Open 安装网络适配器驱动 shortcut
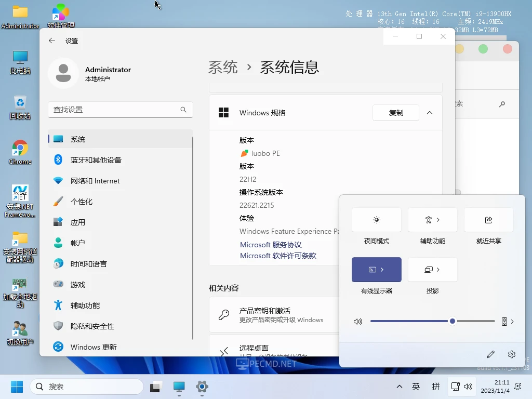The width and height of the screenshot is (532, 399). [20, 247]
